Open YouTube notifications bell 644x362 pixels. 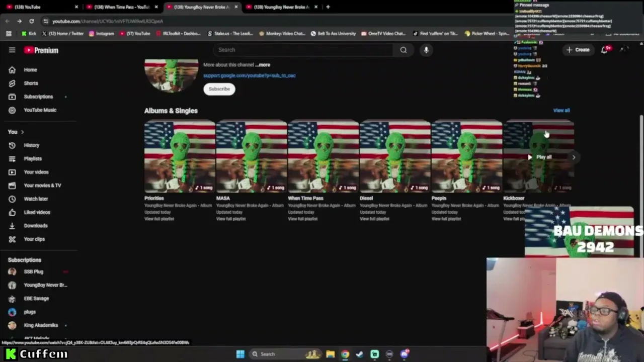coord(605,50)
